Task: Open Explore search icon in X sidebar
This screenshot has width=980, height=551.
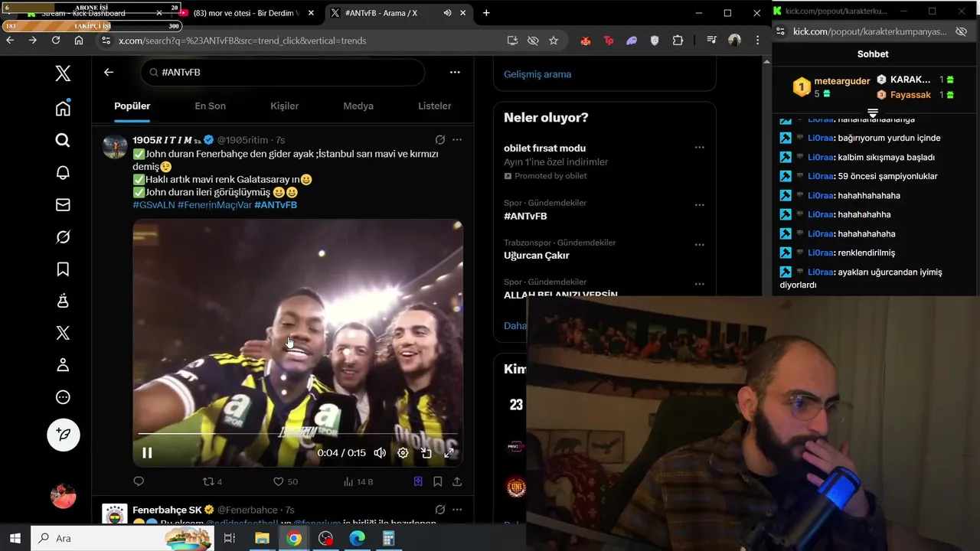Action: pos(63,140)
